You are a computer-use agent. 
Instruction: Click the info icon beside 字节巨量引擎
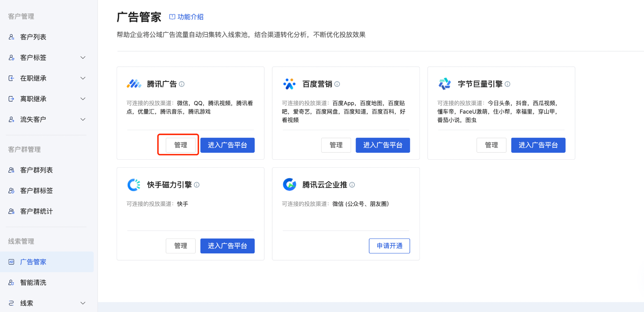(x=507, y=84)
